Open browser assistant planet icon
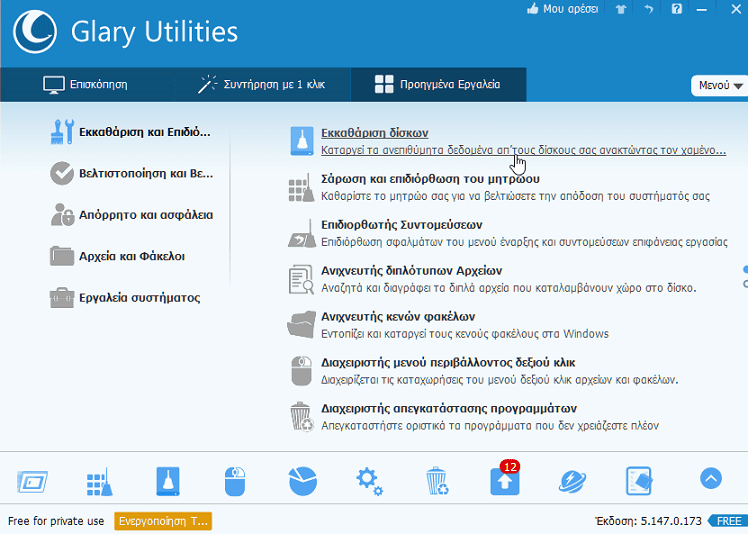The height and width of the screenshot is (534, 748). [572, 481]
